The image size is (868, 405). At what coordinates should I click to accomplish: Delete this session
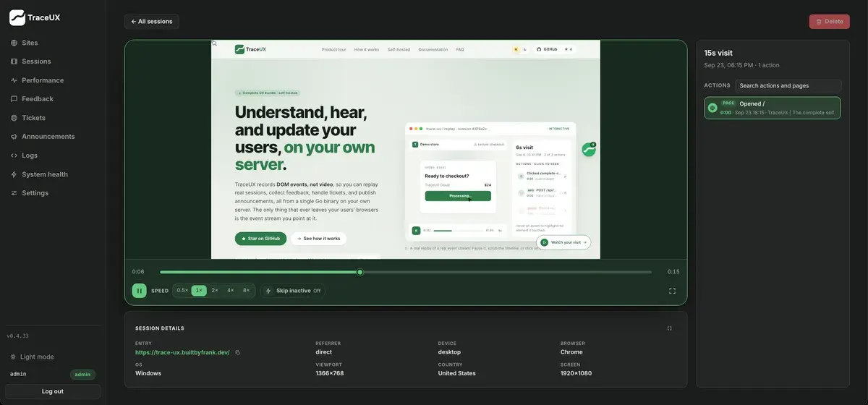830,22
